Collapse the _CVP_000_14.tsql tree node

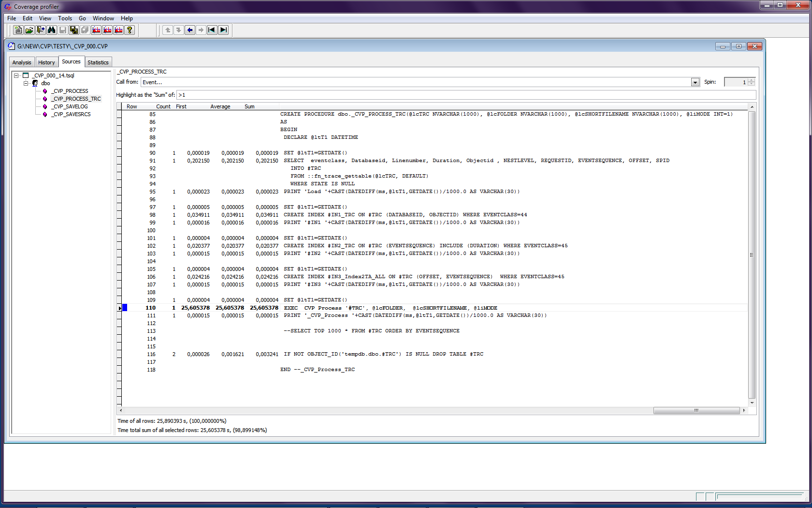coord(16,75)
